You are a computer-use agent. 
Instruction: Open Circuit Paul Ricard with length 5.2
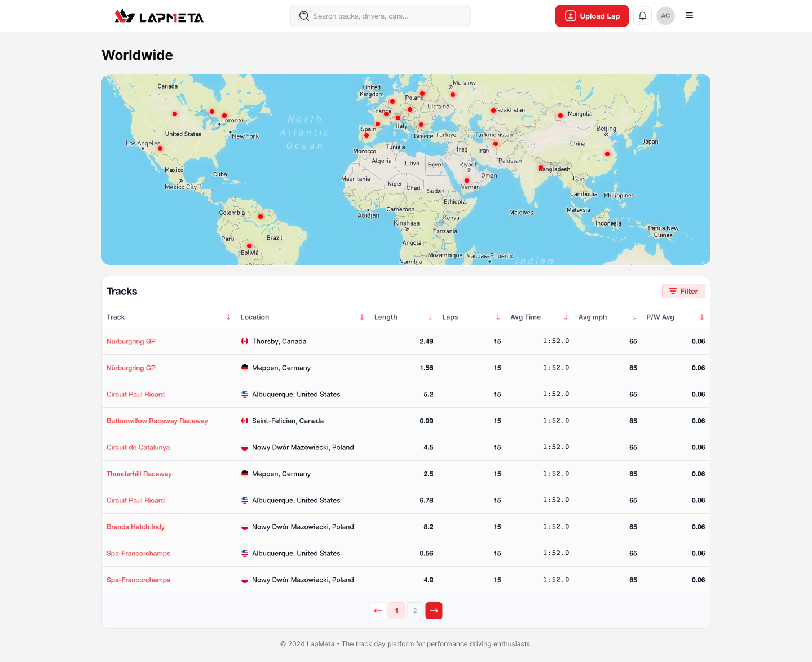click(x=135, y=394)
